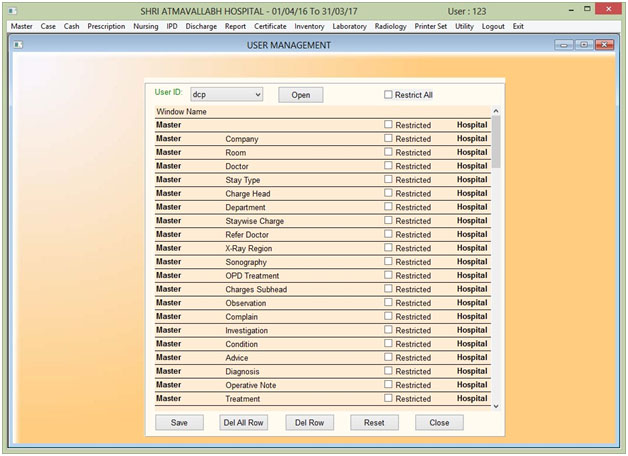Toggle Restricted for the Diagnosis row
Screen dimensions: 628x456
point(389,371)
